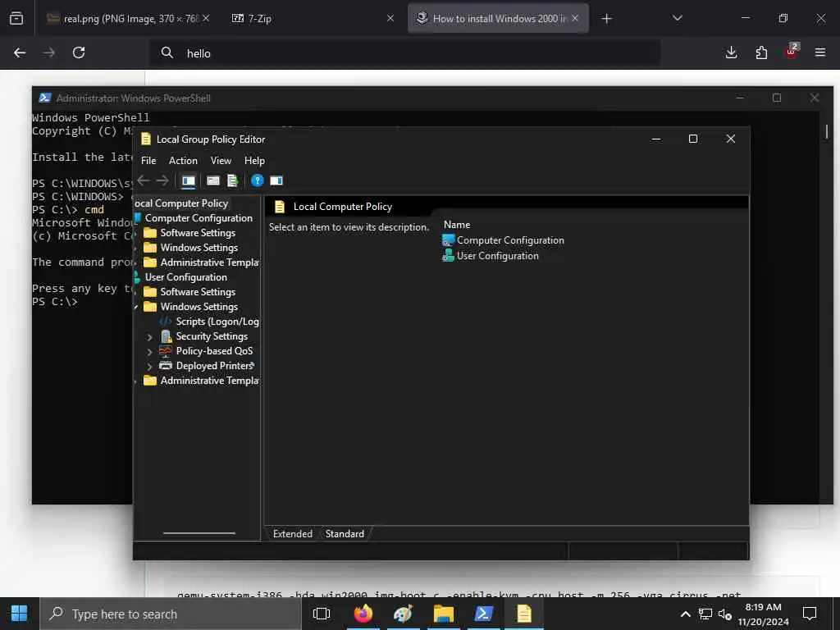
Task: Go back in the browser
Action: [20, 52]
